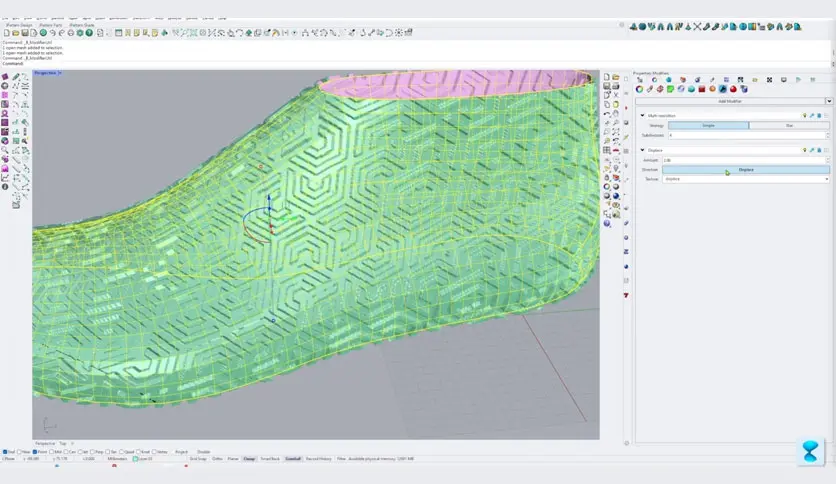
Task: Select the Strategy option beside Simple
Action: point(790,125)
